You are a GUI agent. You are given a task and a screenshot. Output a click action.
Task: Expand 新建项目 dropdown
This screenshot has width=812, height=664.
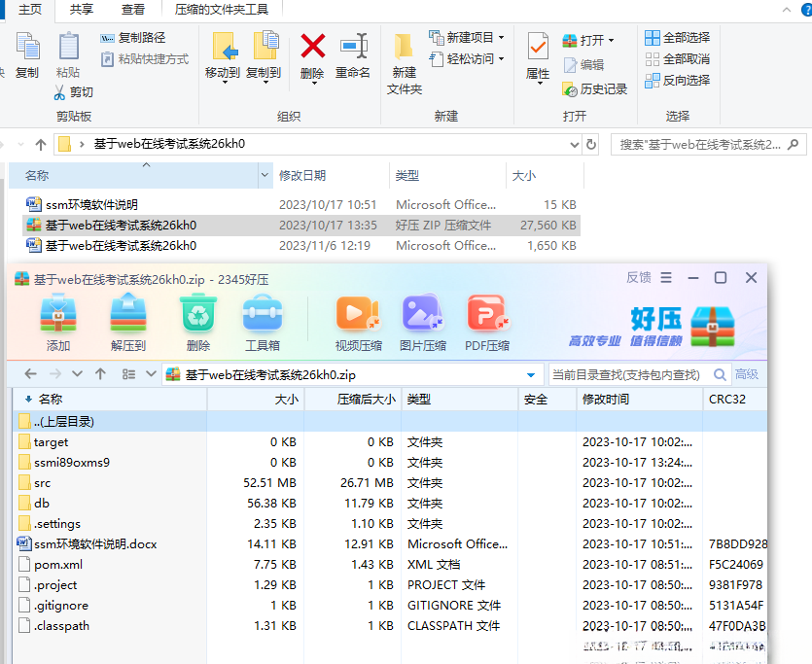point(501,38)
